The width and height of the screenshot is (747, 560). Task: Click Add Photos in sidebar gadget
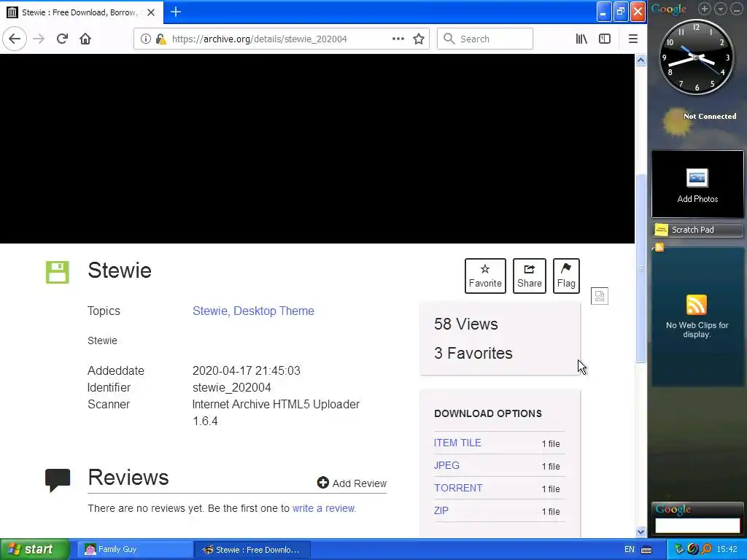[697, 184]
